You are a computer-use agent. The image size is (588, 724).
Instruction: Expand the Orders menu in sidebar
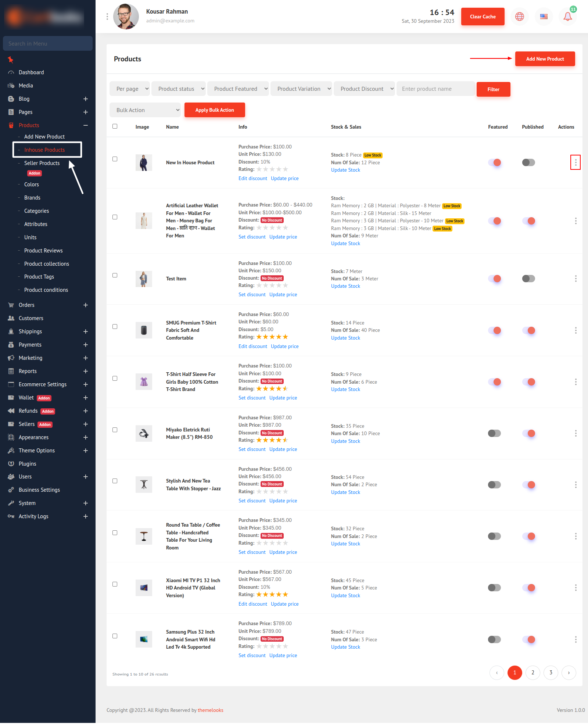86,305
